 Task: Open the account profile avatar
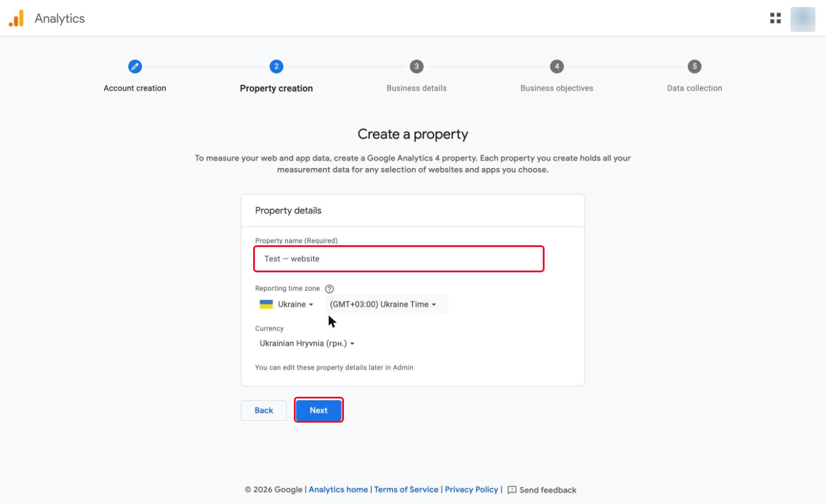click(802, 19)
